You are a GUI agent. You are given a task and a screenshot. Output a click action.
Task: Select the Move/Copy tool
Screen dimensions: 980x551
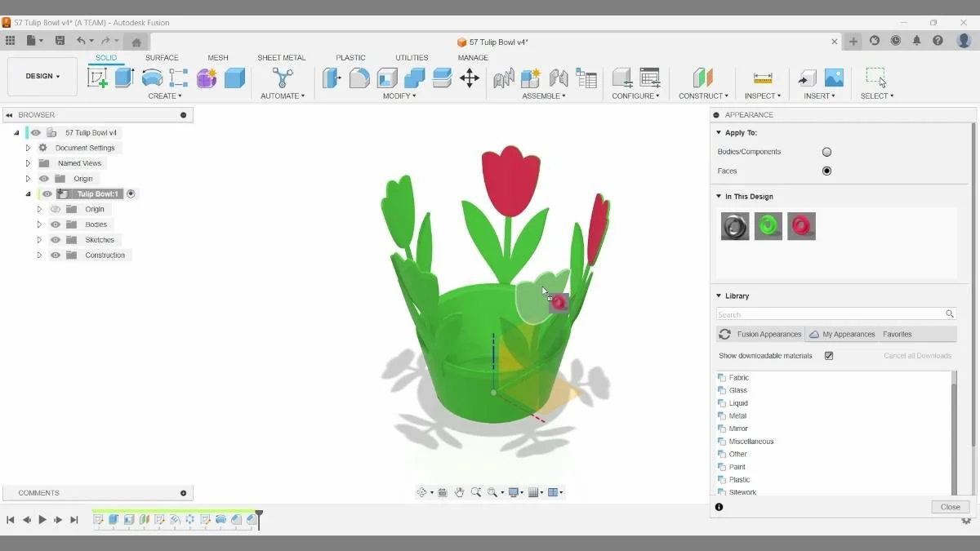pos(470,78)
